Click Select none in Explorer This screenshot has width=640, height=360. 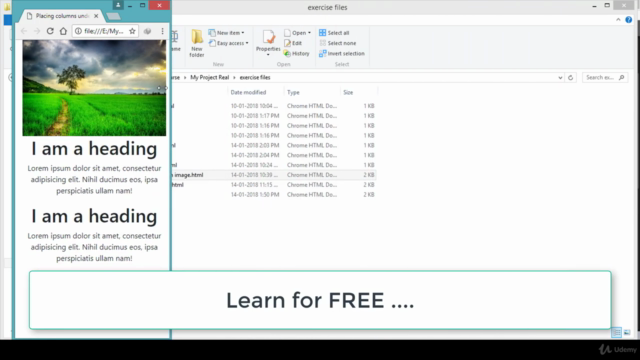tap(338, 43)
